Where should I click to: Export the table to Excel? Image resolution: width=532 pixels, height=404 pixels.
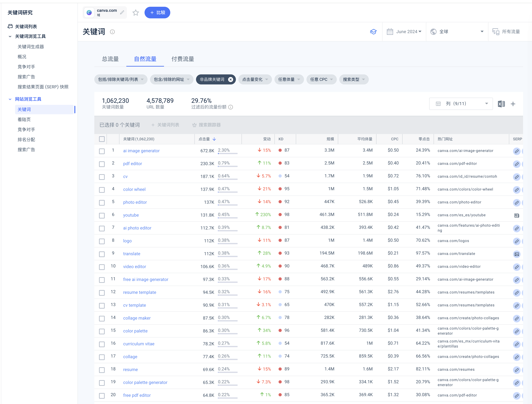501,104
